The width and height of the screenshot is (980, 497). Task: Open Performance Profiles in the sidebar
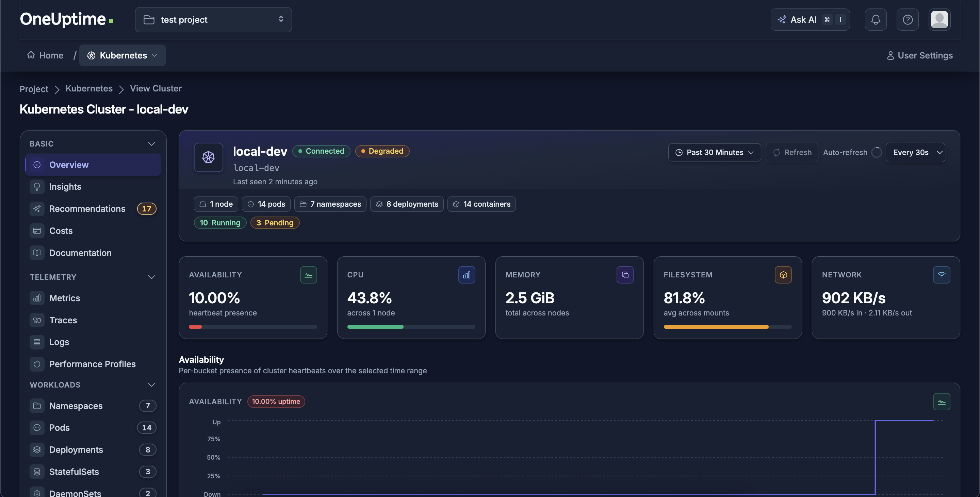tap(93, 364)
